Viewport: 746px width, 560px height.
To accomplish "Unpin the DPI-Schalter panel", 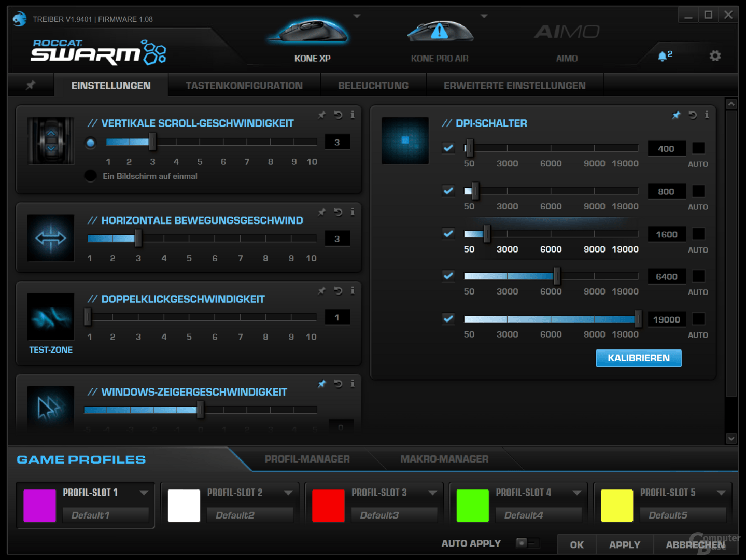I will click(676, 115).
